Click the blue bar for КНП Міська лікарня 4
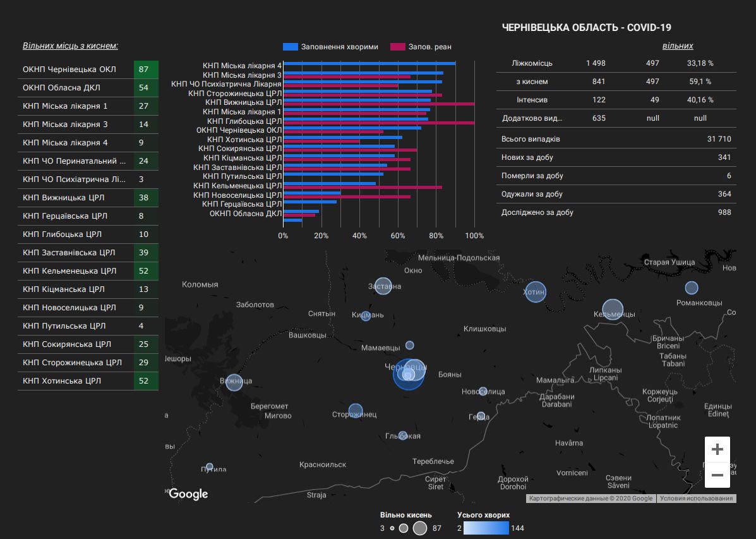The image size is (756, 539). [x=369, y=63]
